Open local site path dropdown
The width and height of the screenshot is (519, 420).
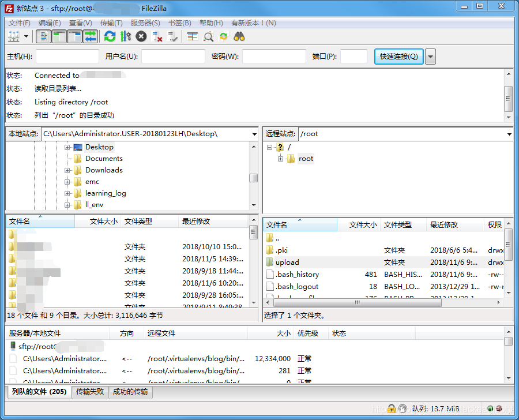click(254, 134)
